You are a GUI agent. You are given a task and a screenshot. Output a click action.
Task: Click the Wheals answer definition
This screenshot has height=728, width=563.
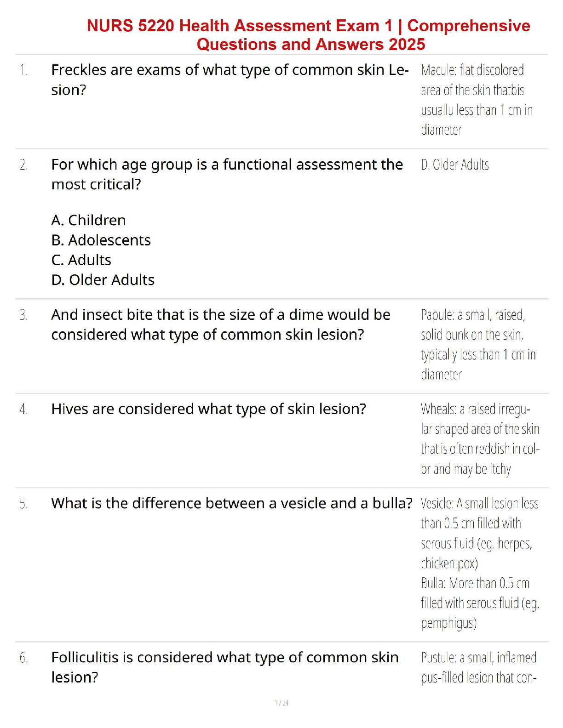tap(480, 438)
